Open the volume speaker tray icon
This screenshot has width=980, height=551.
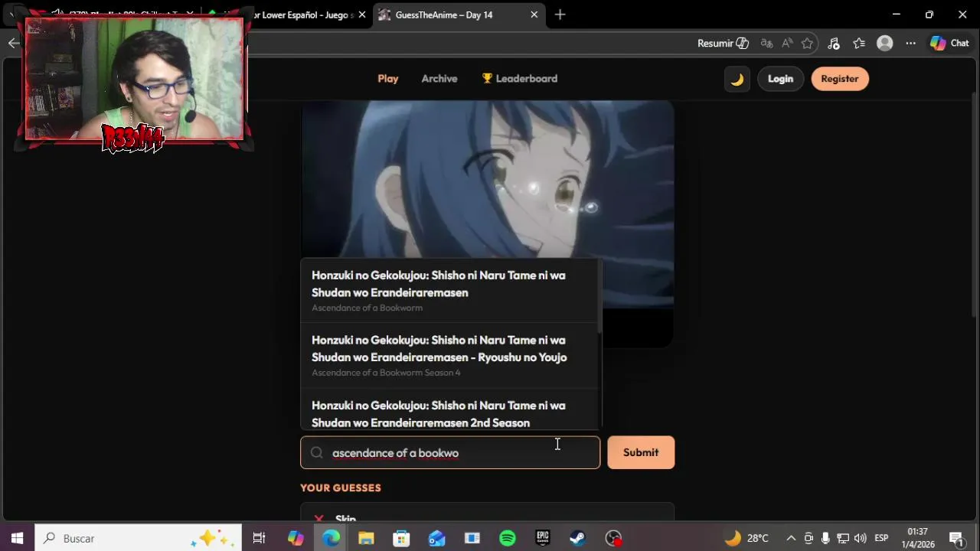[861, 538]
